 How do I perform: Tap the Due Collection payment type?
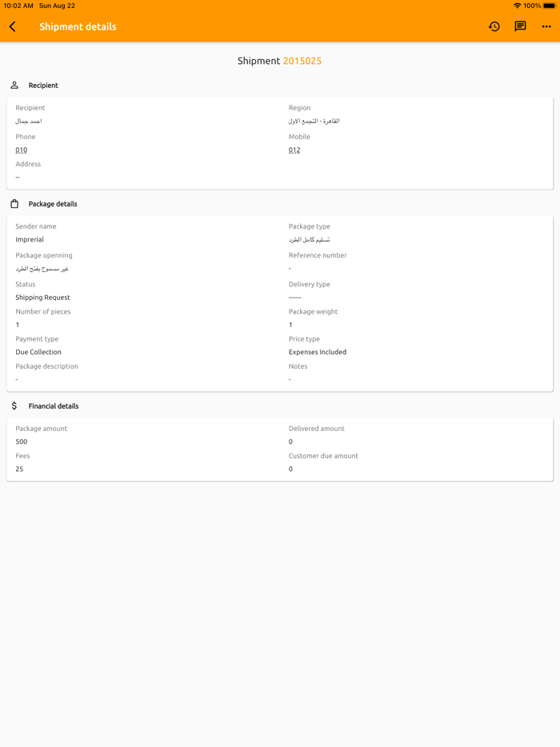coord(38,352)
